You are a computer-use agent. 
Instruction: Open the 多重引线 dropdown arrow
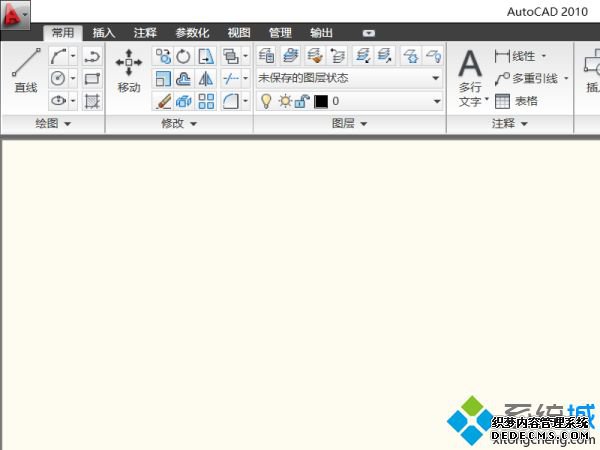566,78
